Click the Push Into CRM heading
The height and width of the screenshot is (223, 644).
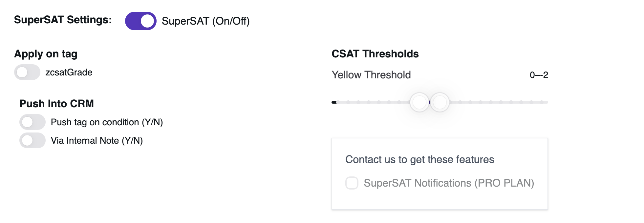point(56,104)
